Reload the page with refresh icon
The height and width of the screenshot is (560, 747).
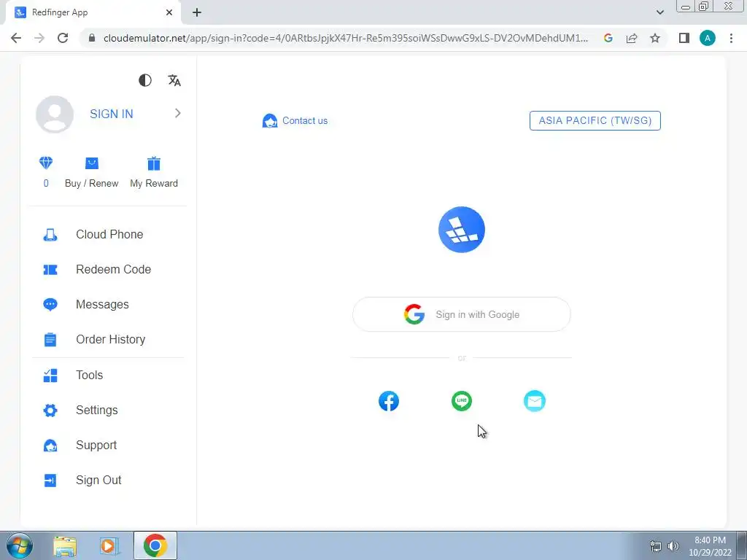coord(63,38)
